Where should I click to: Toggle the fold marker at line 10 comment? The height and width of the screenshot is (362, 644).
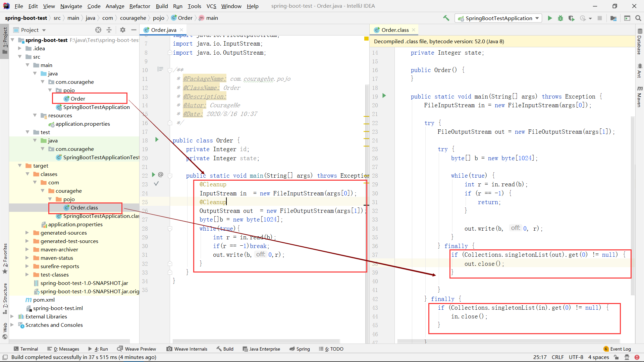point(170,70)
